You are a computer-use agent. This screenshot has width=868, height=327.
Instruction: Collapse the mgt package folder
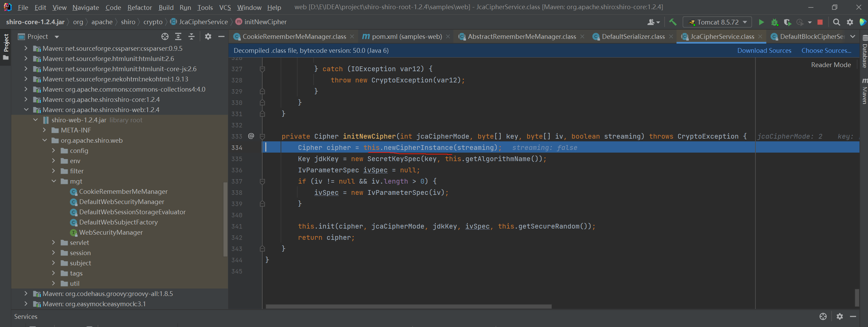point(54,181)
